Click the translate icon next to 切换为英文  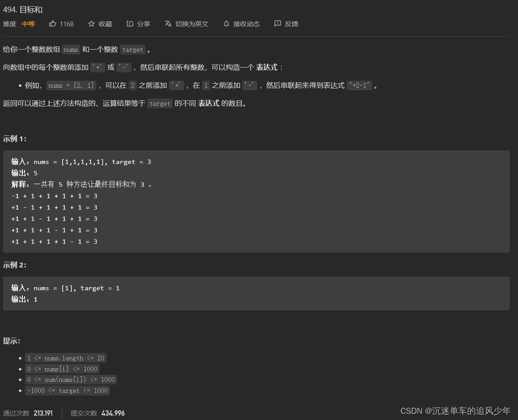tap(168, 24)
